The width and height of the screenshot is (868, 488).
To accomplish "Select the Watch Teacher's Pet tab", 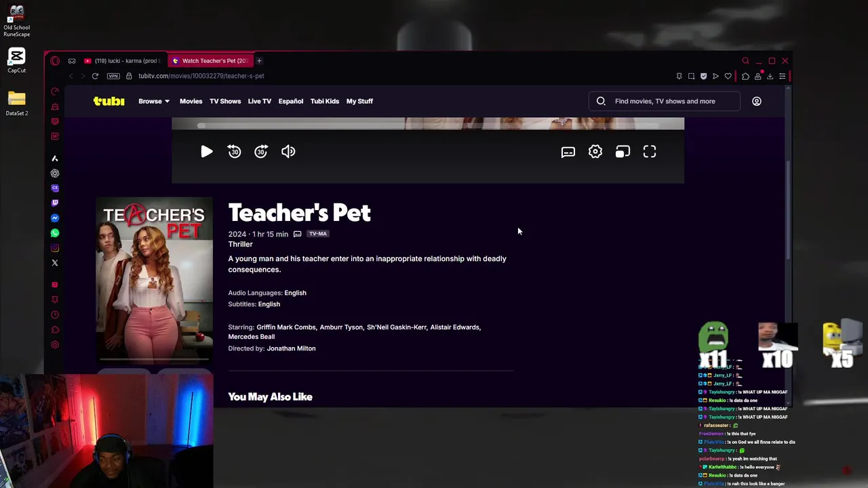I will pyautogui.click(x=210, y=61).
